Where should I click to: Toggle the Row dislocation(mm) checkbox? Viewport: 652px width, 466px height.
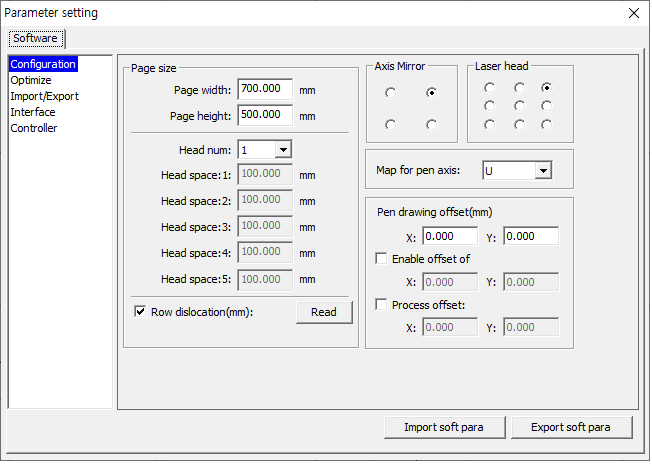(x=140, y=311)
